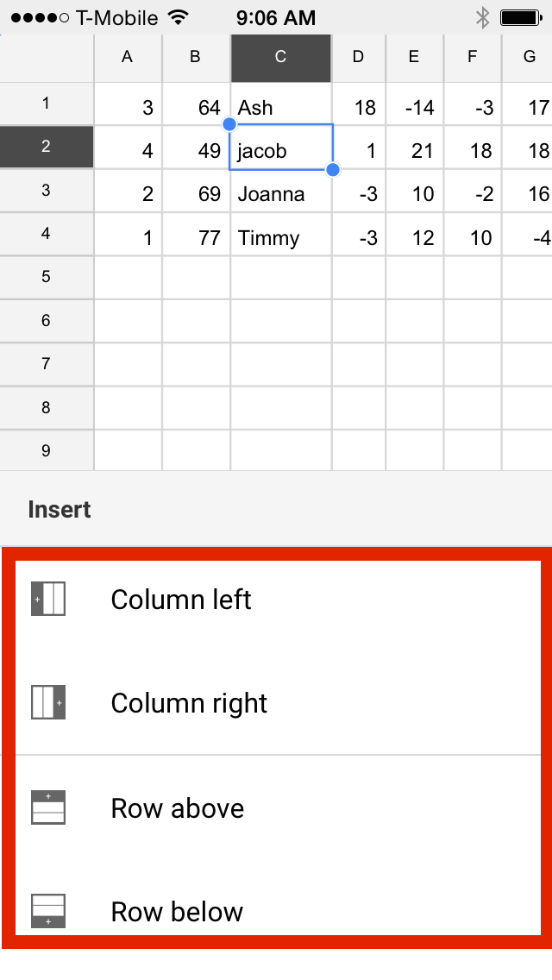This screenshot has width=552, height=980.
Task: Select row header 2
Action: point(46,148)
